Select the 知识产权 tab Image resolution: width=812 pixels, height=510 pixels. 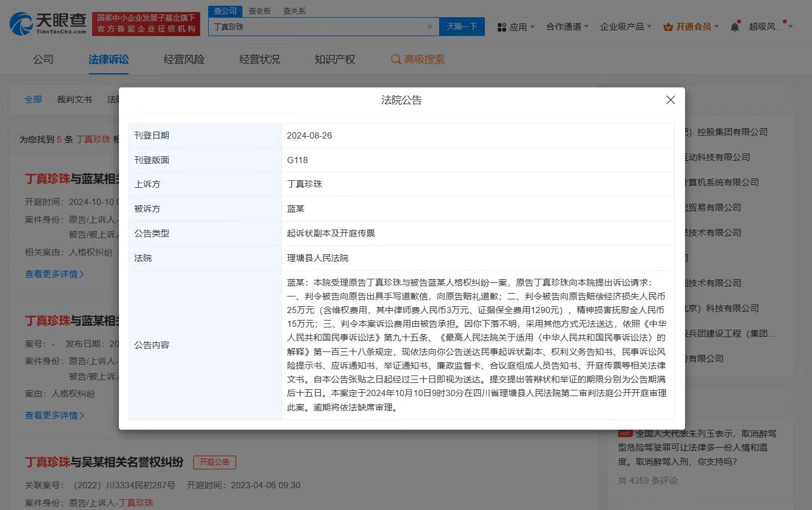[334, 59]
